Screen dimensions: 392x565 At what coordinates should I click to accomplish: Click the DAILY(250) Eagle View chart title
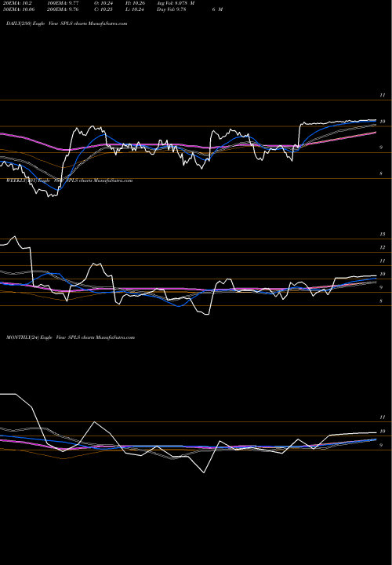point(67,24)
